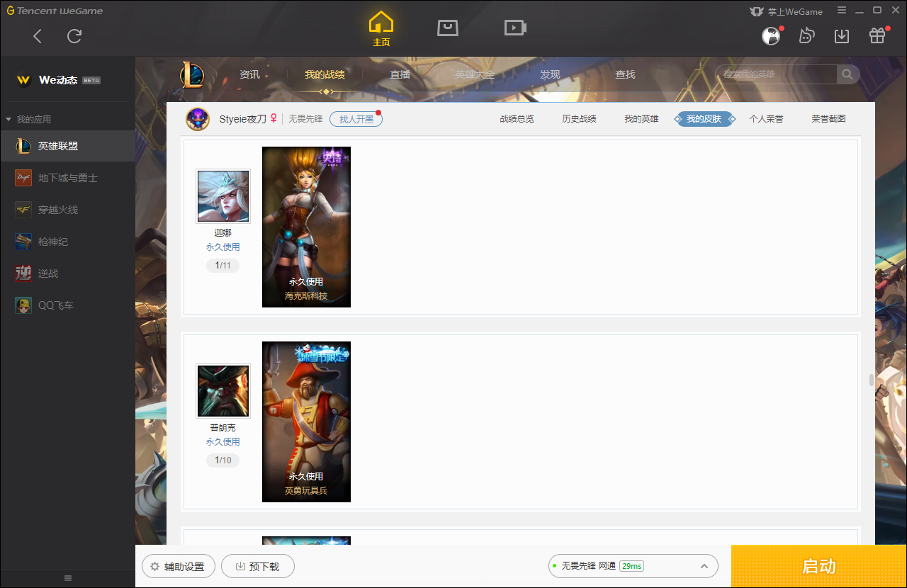The image size is (907, 588).
Task: Open the 主页 home icon tab
Action: 381,29
